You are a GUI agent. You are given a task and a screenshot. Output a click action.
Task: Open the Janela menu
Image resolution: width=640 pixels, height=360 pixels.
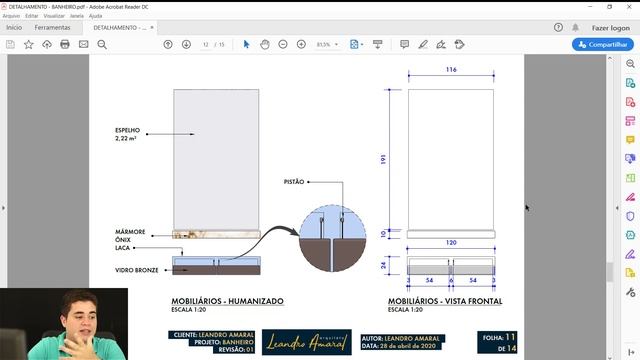pyautogui.click(x=77, y=16)
